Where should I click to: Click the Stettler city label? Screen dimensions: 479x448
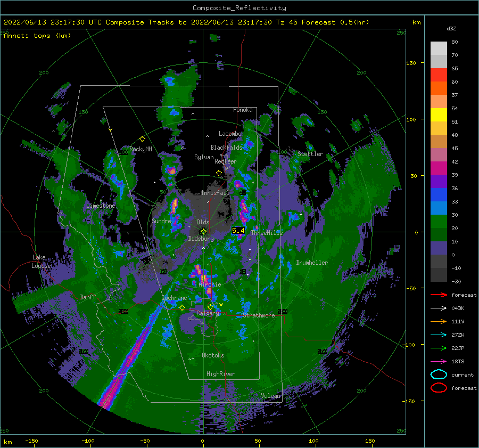(310, 154)
